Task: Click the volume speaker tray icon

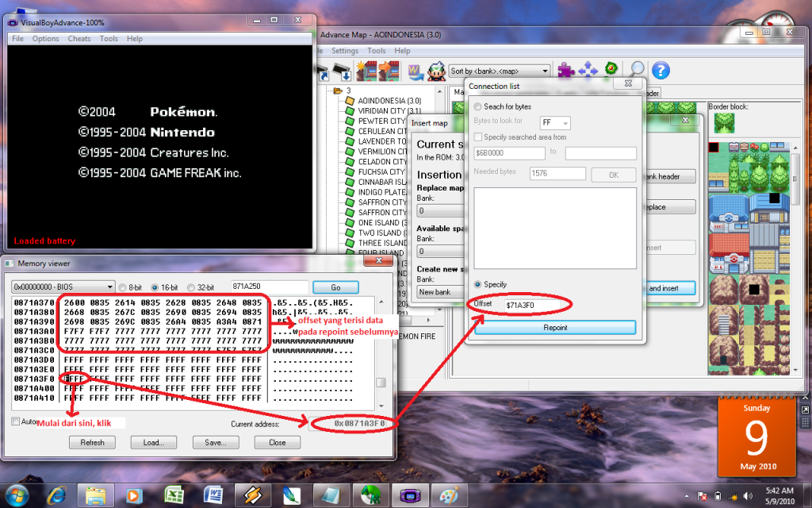Action: click(x=747, y=496)
